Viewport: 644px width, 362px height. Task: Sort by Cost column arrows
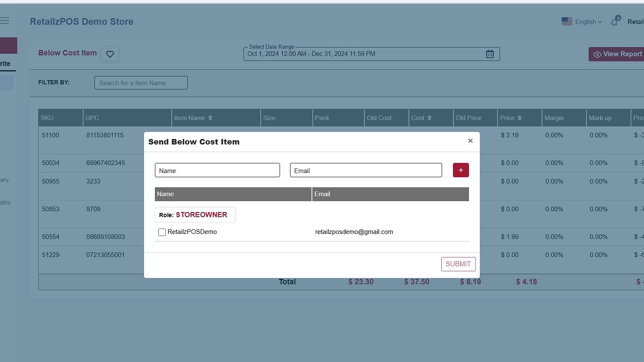pos(429,118)
